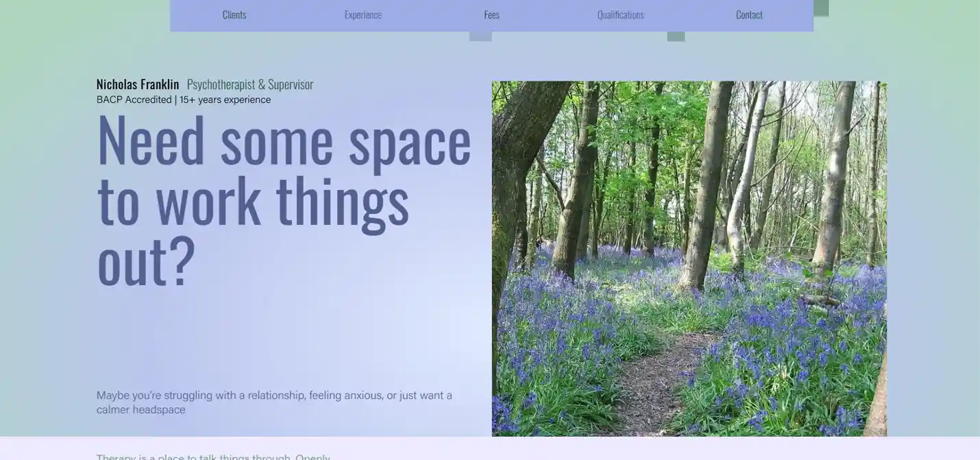Click the 'calmer headspace' text line
The width and height of the screenshot is (980, 460).
point(141,410)
